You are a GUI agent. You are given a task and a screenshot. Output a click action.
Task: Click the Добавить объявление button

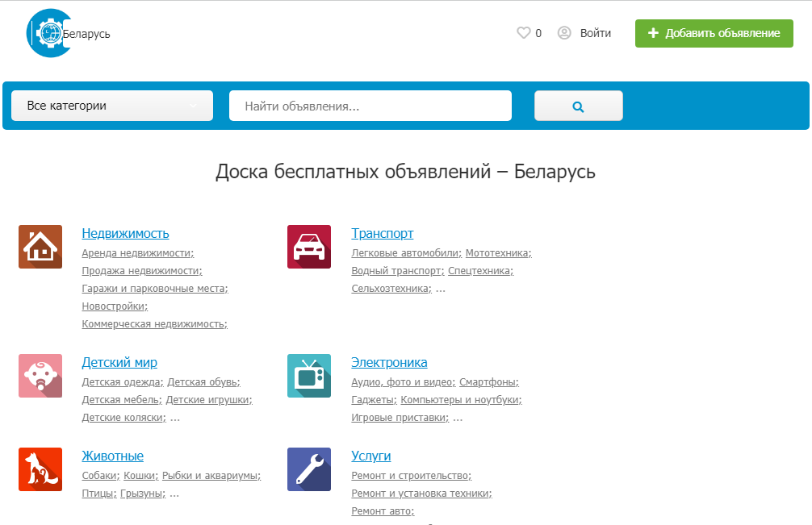pos(714,33)
